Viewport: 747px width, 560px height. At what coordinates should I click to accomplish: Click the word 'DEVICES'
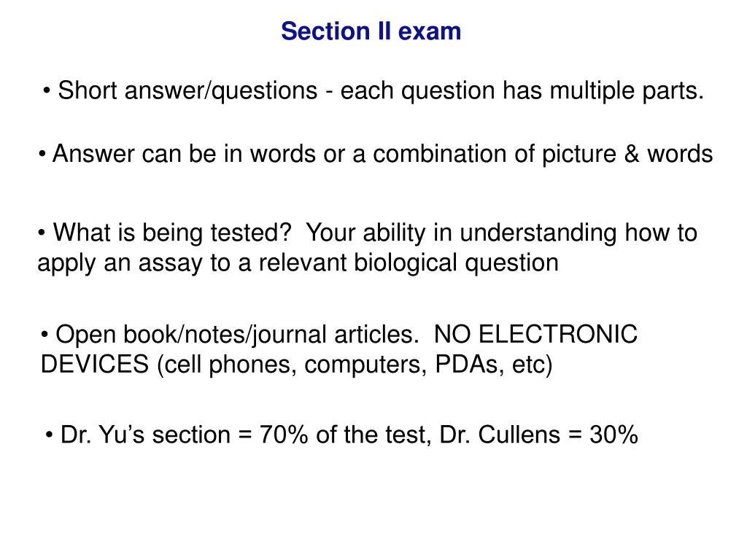(95, 365)
